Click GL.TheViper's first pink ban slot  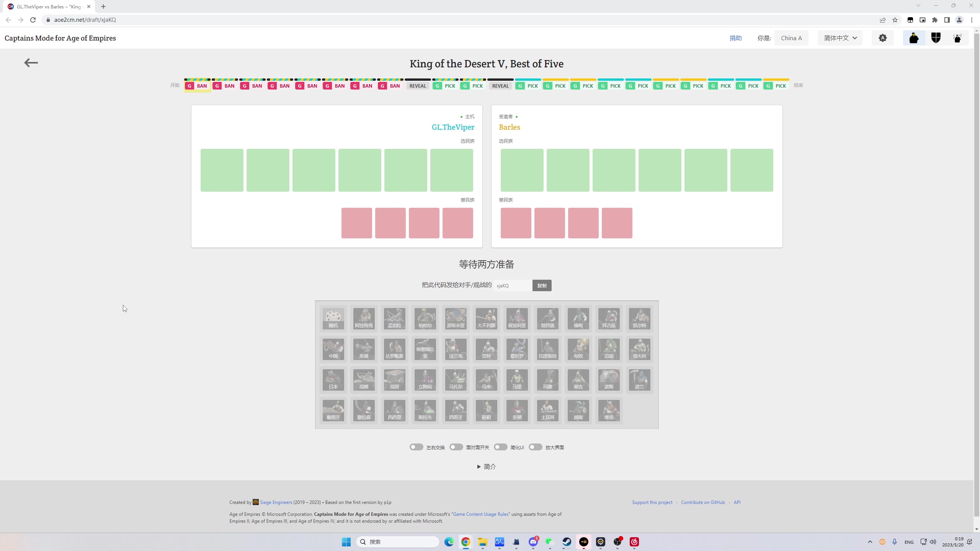[x=356, y=223]
